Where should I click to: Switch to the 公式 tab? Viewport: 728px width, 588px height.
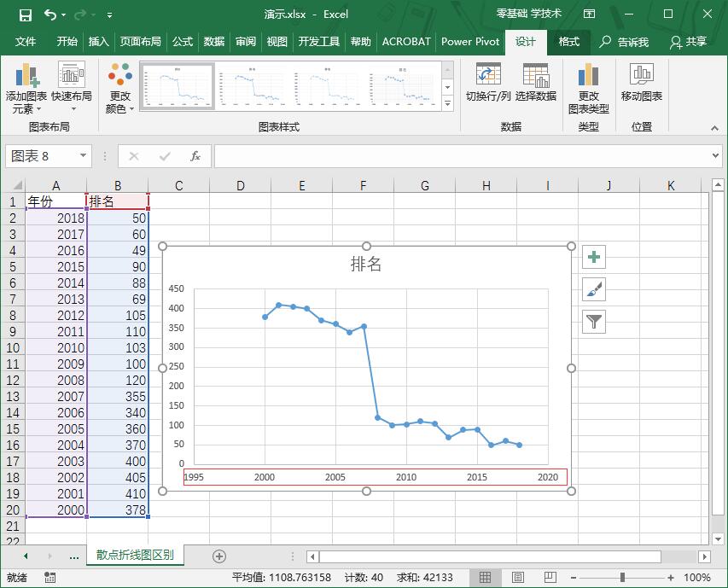(x=183, y=42)
